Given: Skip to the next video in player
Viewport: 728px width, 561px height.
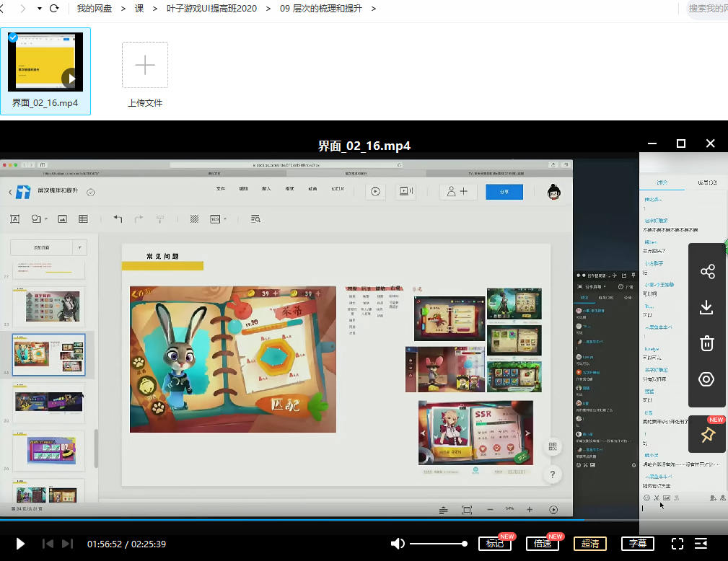Looking at the screenshot, I should pos(67,544).
